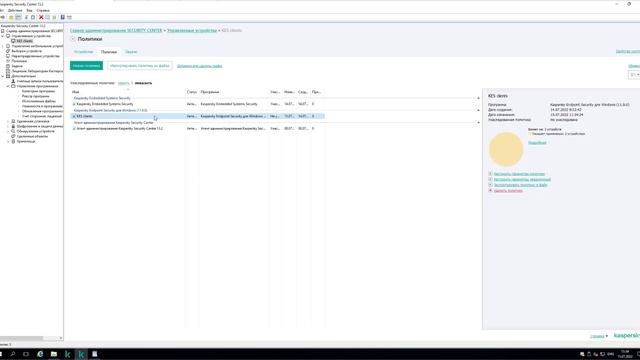This screenshot has height=360, width=640.
Task: Collapse Kaspersky Endpoint Security для Windows group
Action: (x=478, y=110)
